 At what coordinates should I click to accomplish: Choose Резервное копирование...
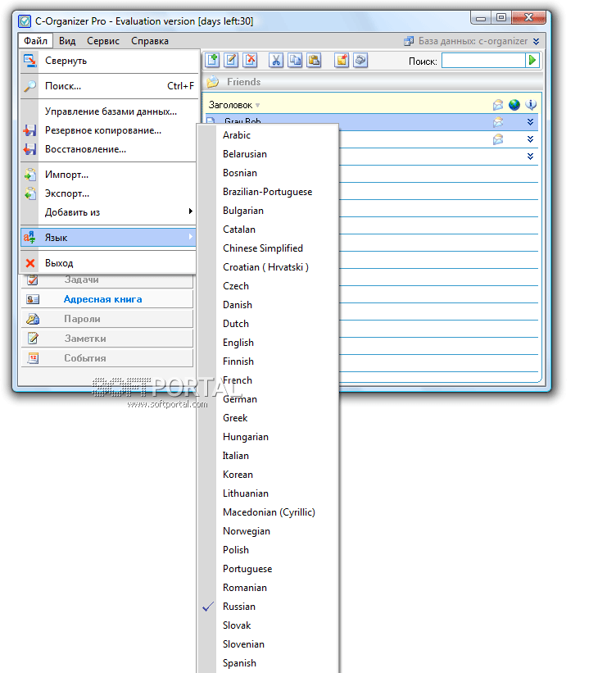coord(108,130)
